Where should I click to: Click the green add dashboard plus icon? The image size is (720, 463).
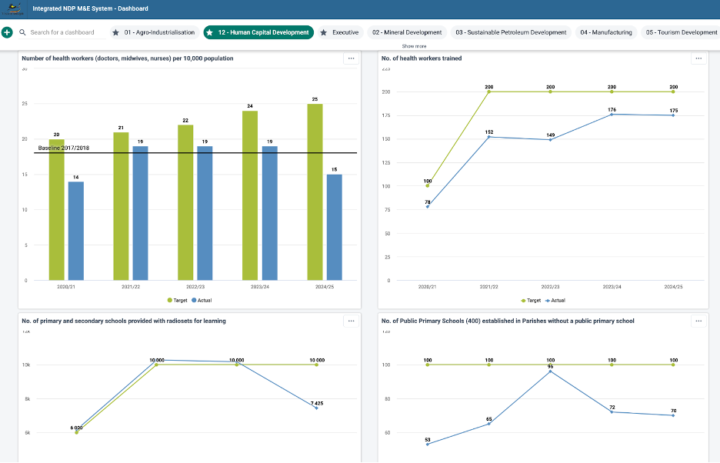point(7,32)
